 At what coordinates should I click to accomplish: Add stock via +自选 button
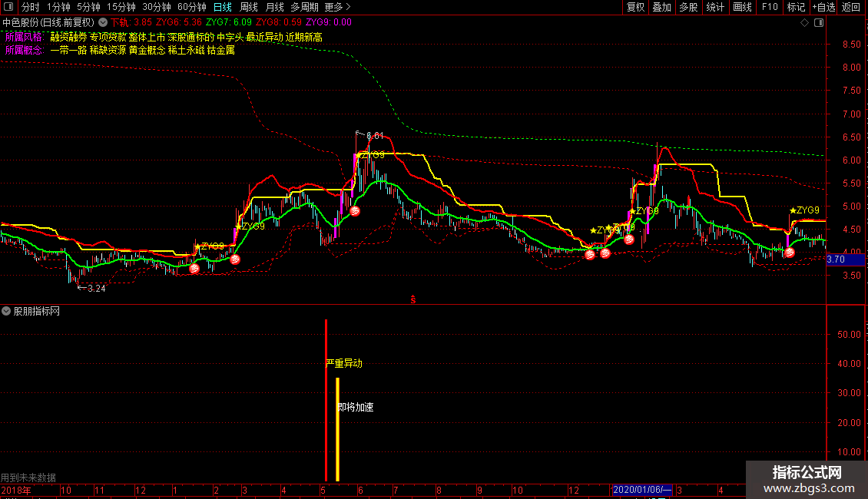click(823, 7)
